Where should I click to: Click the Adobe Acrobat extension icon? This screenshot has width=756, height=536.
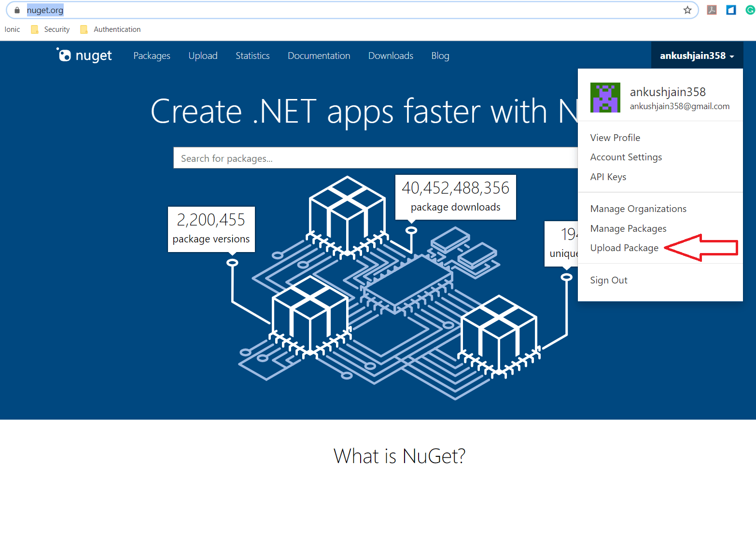(x=712, y=10)
